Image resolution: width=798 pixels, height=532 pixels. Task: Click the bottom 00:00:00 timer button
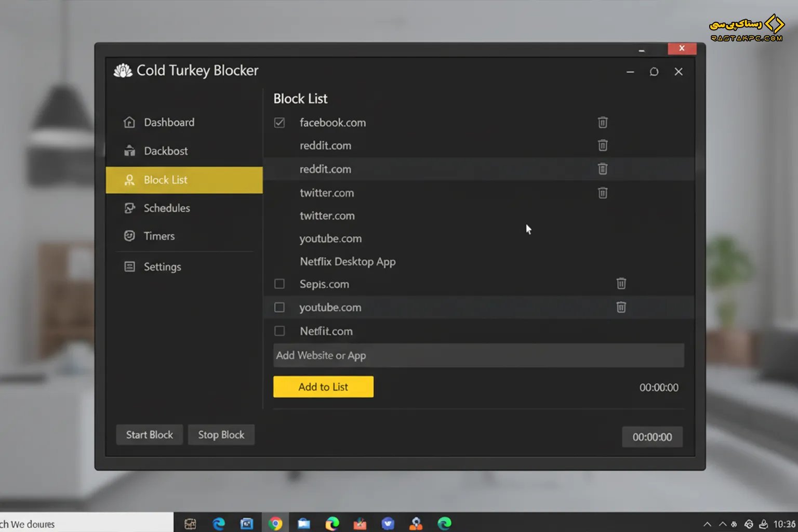(652, 437)
